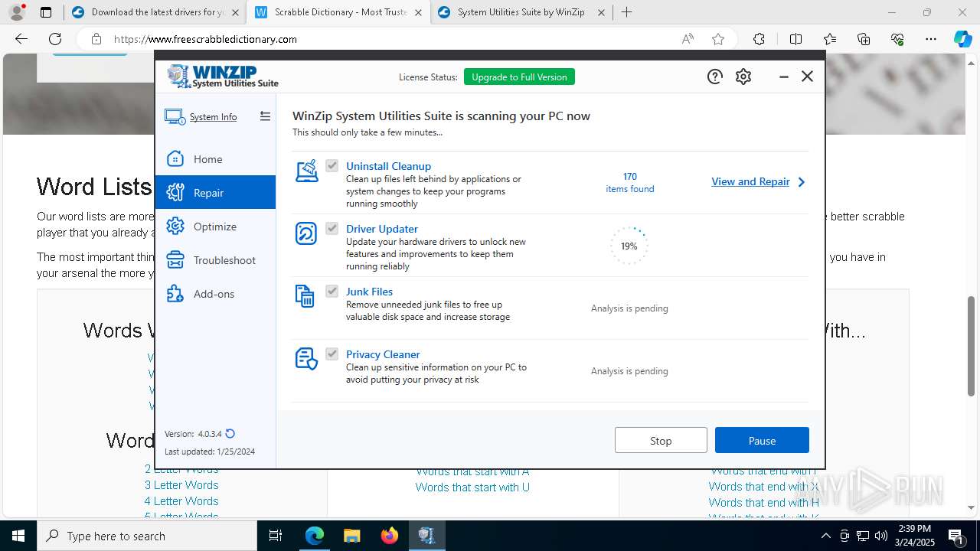
Task: Add page to favorites star icon
Action: pos(718,39)
